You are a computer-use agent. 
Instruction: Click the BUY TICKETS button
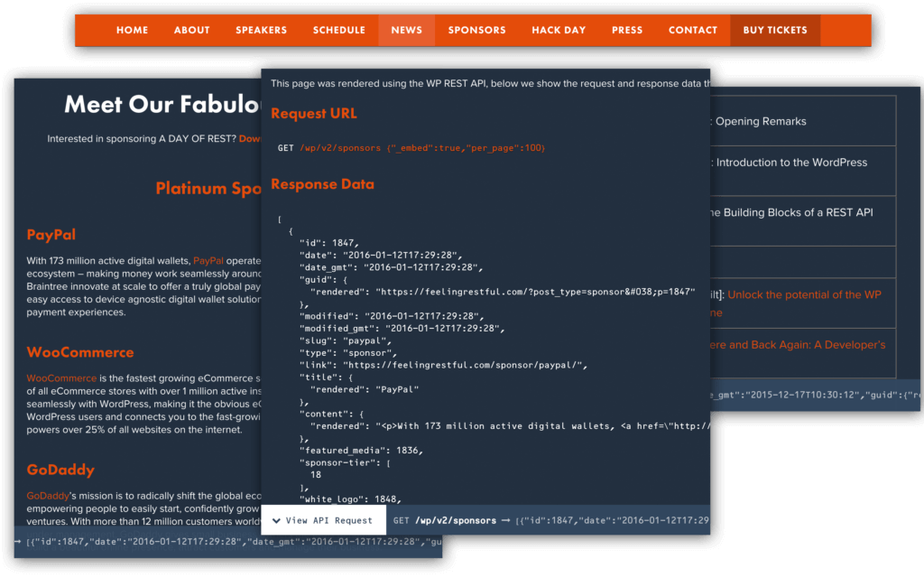(775, 30)
